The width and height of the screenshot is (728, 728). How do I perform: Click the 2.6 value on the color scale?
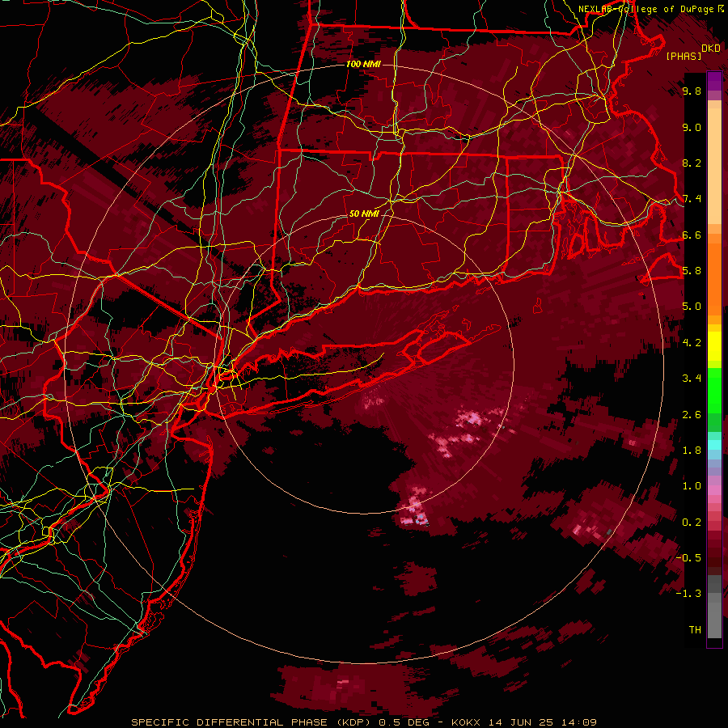[692, 415]
